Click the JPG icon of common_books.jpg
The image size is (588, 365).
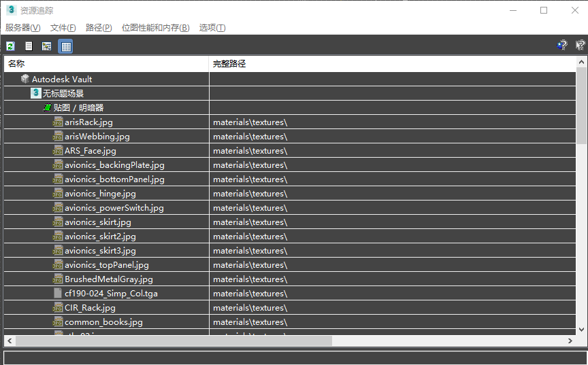tap(58, 321)
